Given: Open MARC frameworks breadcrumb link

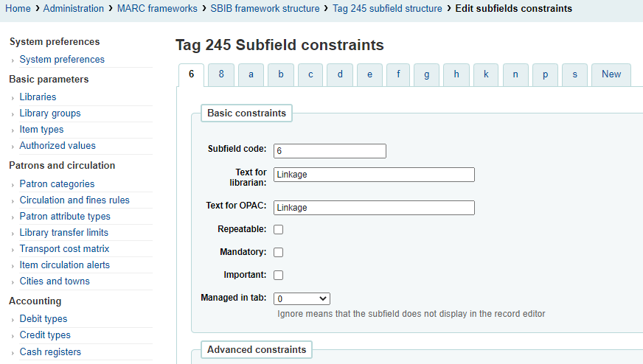Looking at the screenshot, I should 157,9.
